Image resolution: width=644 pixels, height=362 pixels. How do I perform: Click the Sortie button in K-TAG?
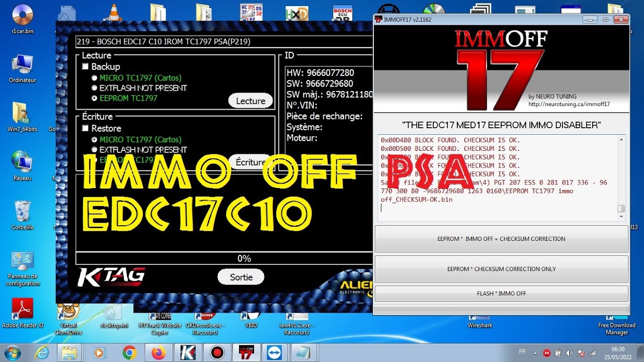point(241,277)
